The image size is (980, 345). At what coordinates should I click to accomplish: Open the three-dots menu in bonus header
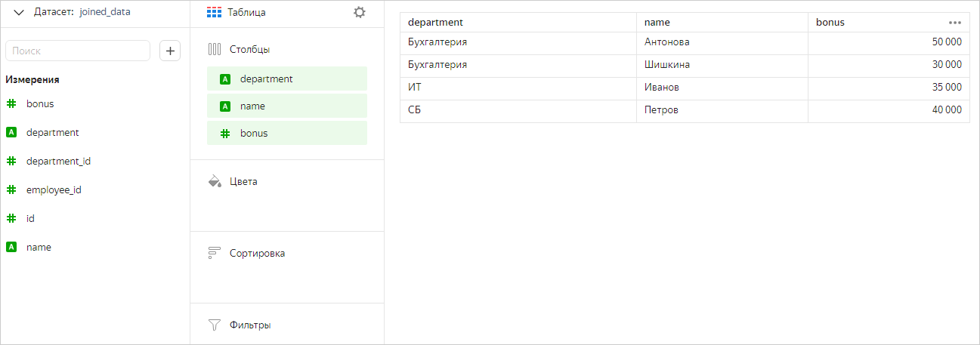click(955, 23)
